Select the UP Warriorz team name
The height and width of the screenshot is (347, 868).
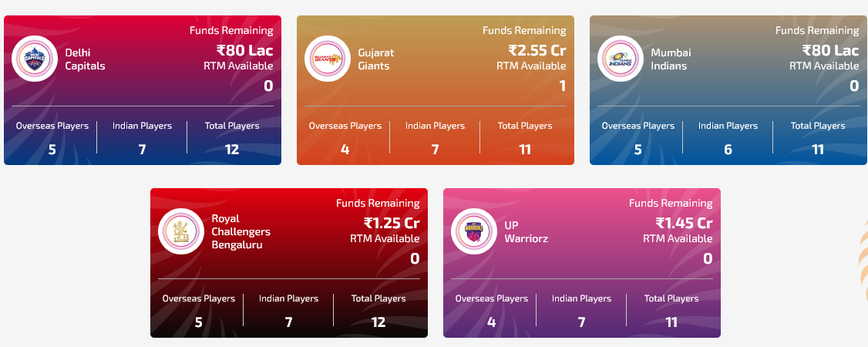526,231
